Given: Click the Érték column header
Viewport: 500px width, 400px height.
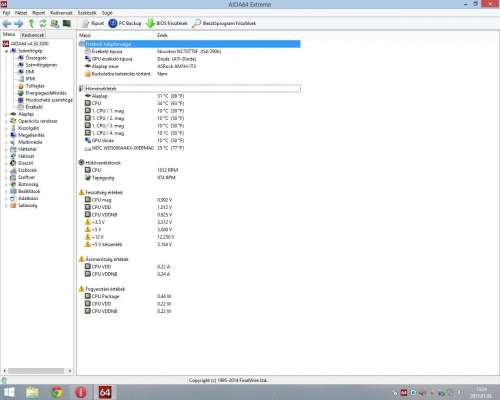Looking at the screenshot, I should point(162,35).
